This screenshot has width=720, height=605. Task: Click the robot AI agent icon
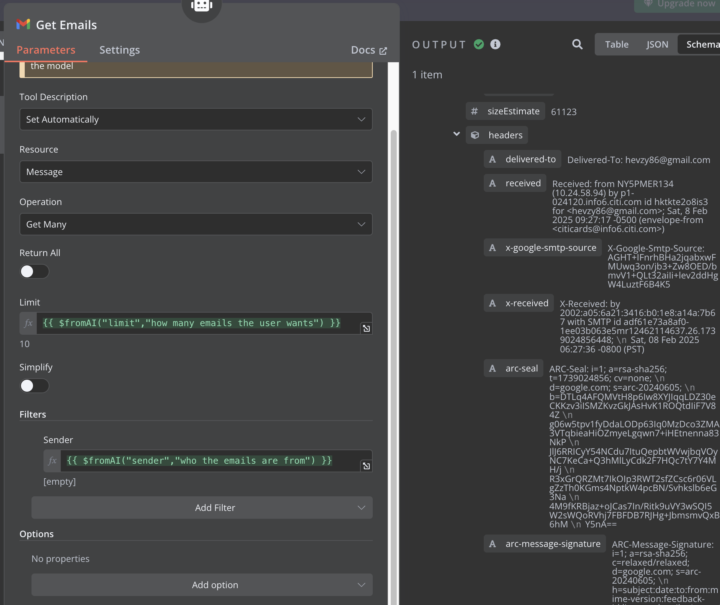[x=202, y=6]
